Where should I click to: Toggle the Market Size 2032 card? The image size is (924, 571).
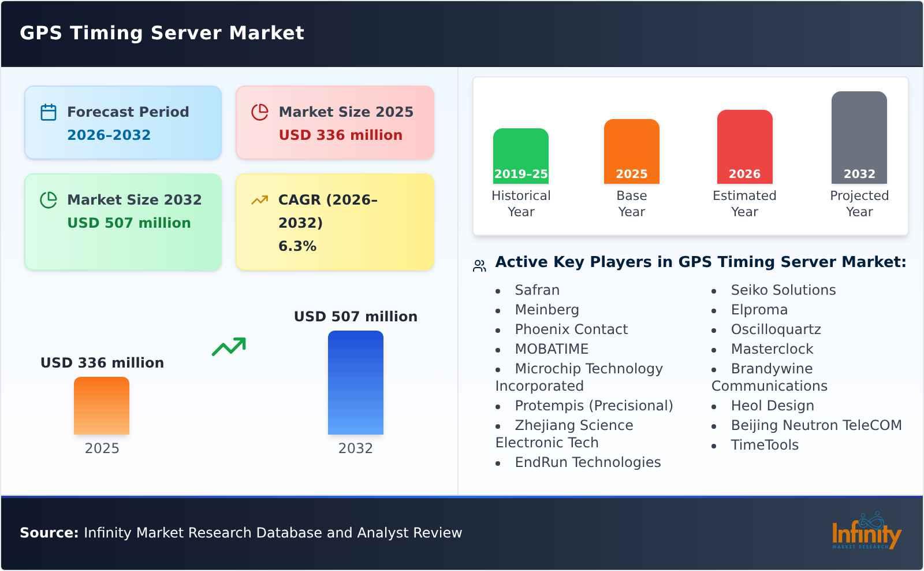(x=122, y=221)
